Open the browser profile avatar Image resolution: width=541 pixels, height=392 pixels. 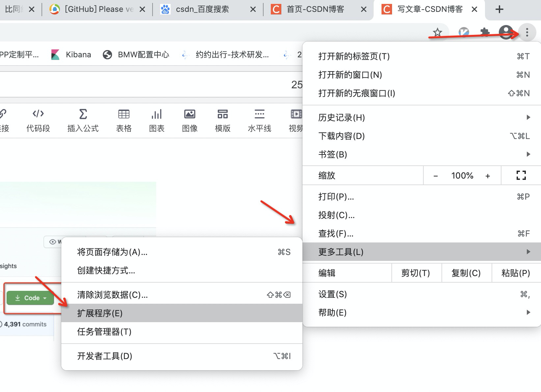click(505, 32)
